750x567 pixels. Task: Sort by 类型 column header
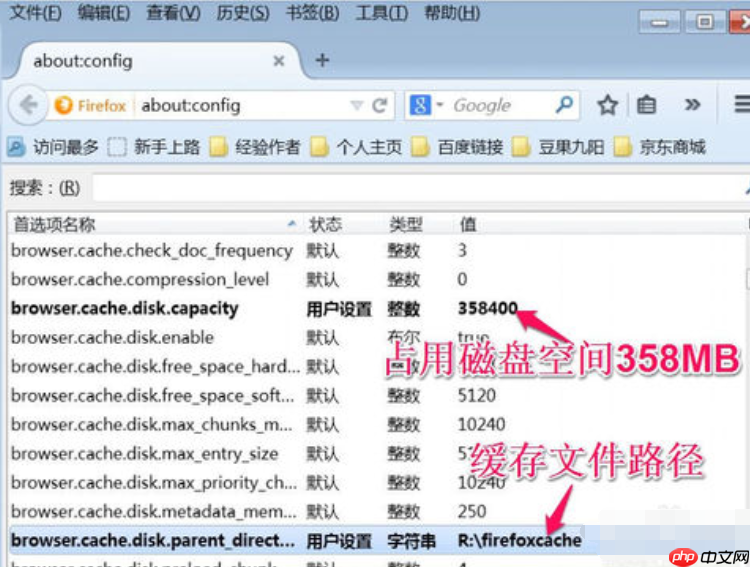(418, 224)
